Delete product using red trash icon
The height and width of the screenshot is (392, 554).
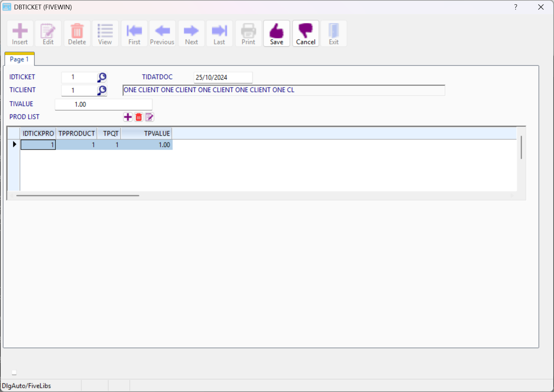coord(139,117)
